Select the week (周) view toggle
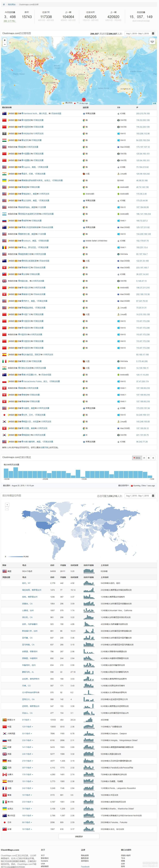 149,458
